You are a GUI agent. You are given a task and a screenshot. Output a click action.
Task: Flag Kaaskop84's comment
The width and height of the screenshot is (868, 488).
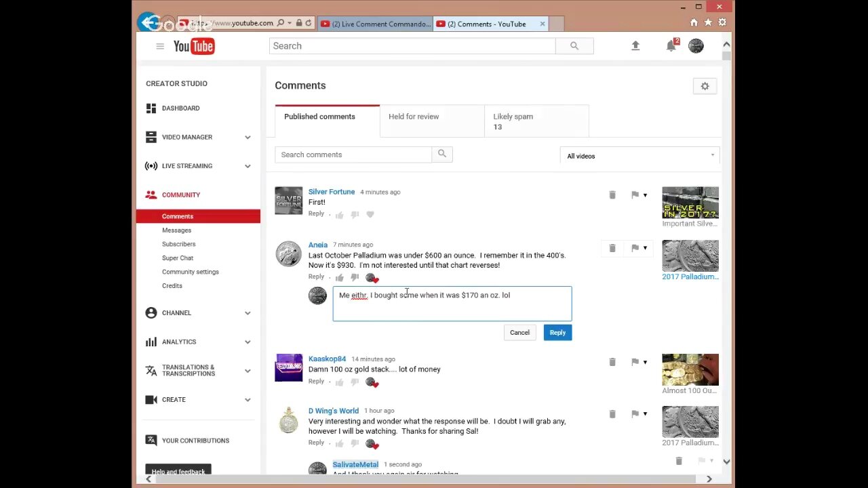tap(635, 362)
